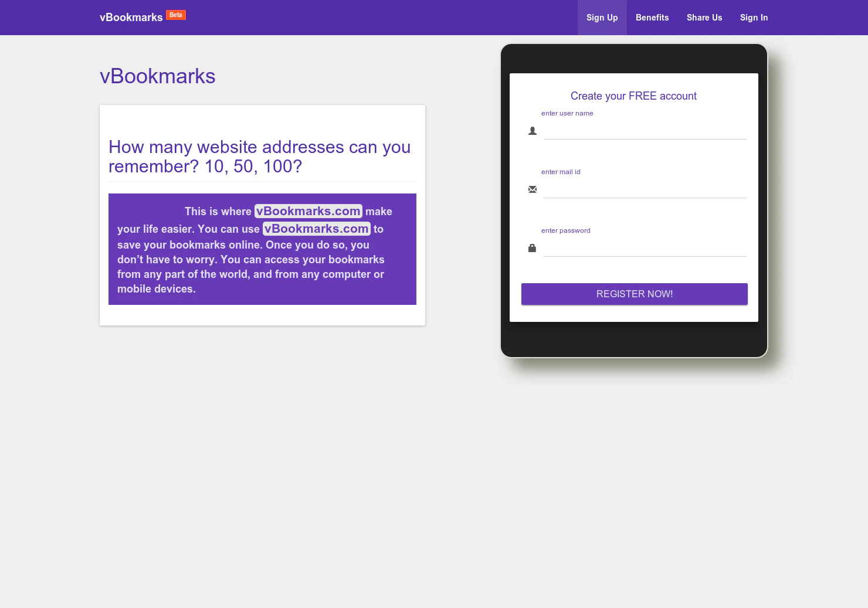Click the purple promotional text box
This screenshot has height=608, width=868.
point(262,249)
